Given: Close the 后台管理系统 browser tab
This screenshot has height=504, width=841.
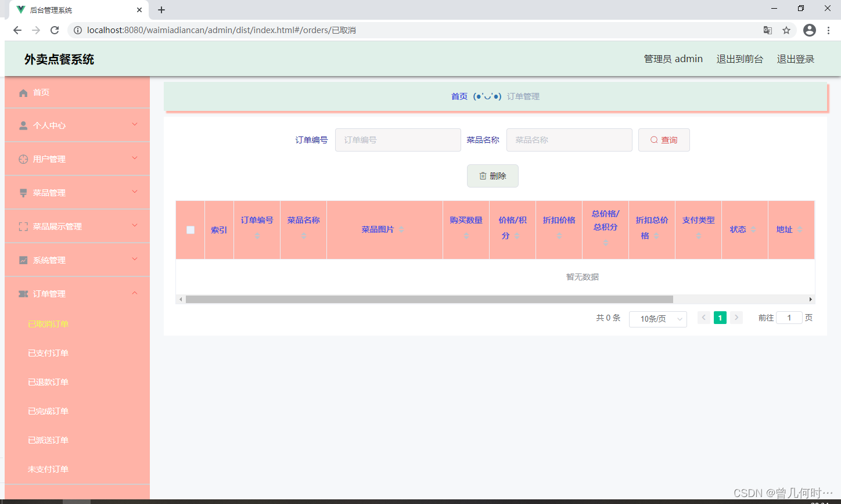Looking at the screenshot, I should tap(139, 10).
